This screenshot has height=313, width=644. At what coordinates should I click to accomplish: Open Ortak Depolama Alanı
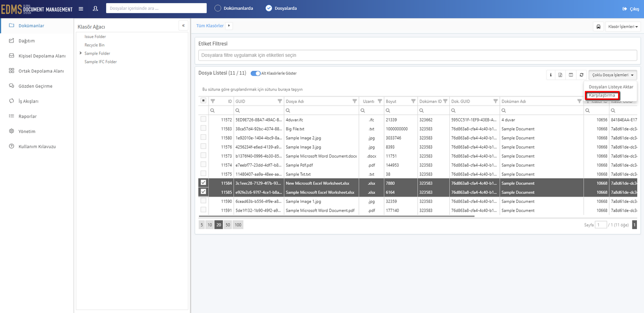click(41, 71)
